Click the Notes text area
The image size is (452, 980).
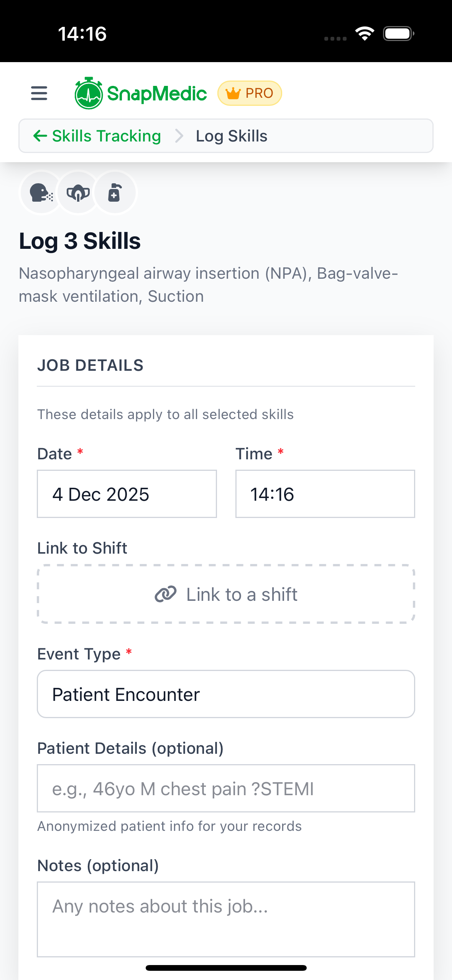click(x=225, y=918)
